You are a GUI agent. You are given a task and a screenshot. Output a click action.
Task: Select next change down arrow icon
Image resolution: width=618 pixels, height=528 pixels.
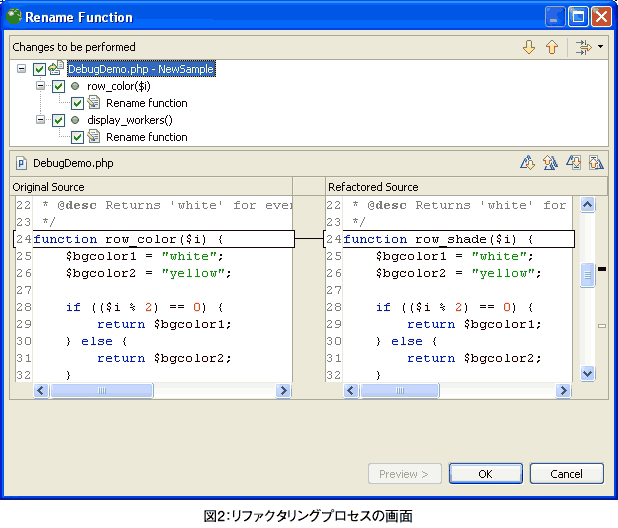point(529,47)
